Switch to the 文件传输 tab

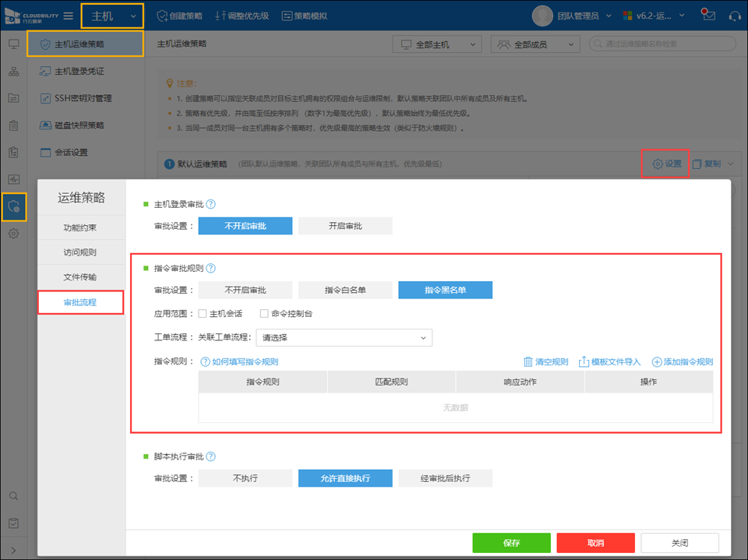[x=81, y=277]
